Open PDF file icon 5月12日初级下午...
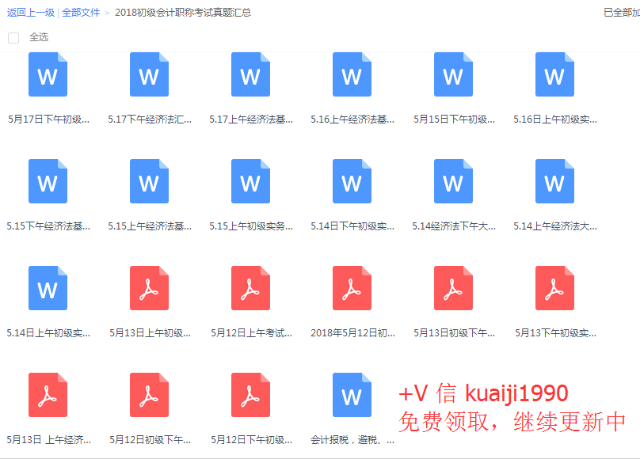Screen dimensions: 640x459 [149, 395]
